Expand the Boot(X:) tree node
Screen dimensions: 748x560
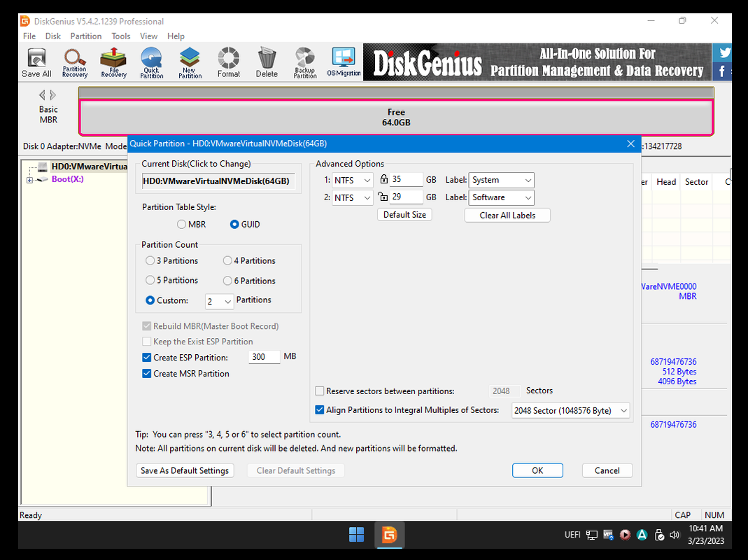coord(29,180)
